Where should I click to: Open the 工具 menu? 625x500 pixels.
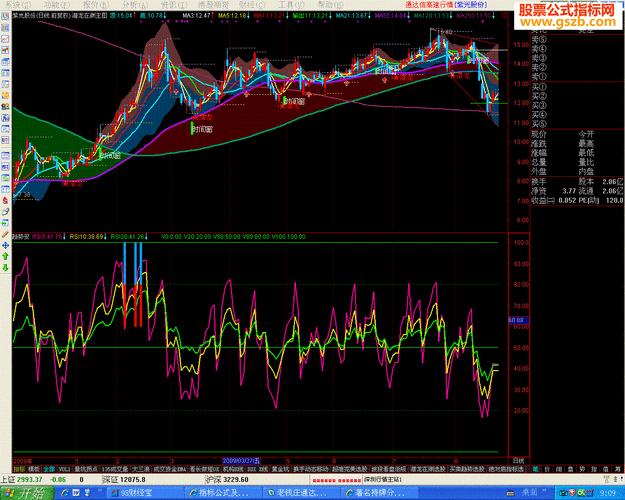291,5
